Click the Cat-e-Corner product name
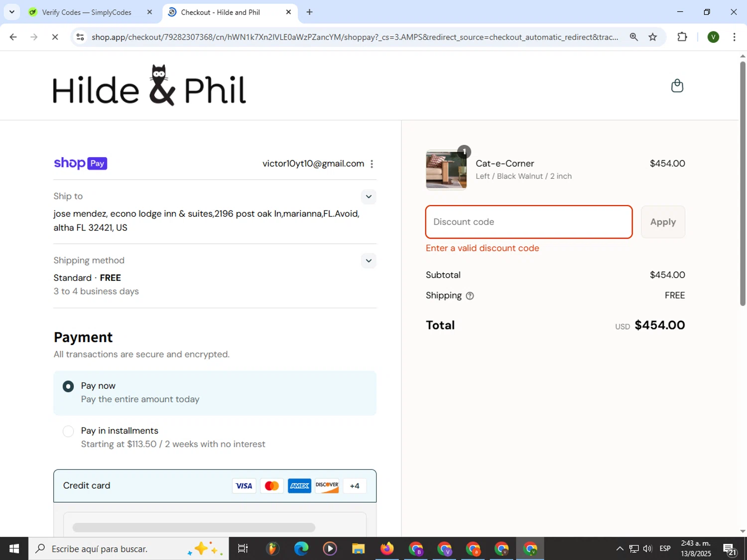Screen dimensions: 747x560 (504, 163)
